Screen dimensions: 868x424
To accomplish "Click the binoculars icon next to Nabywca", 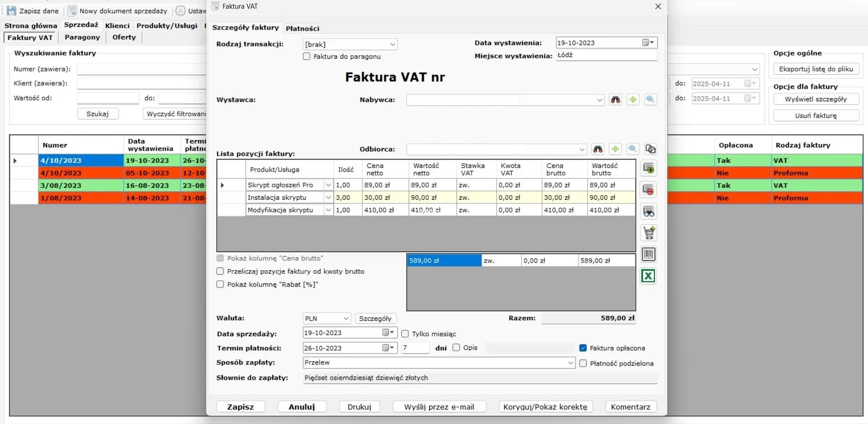I will [615, 100].
